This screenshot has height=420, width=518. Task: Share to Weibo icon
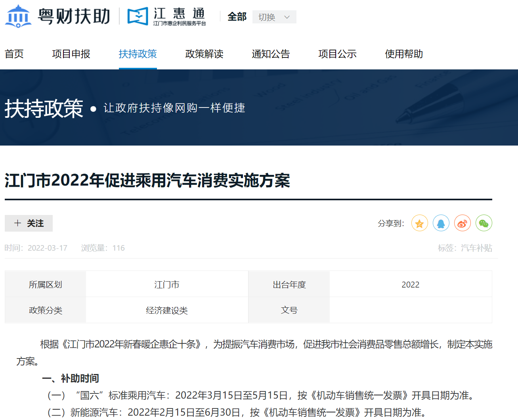[462, 223]
